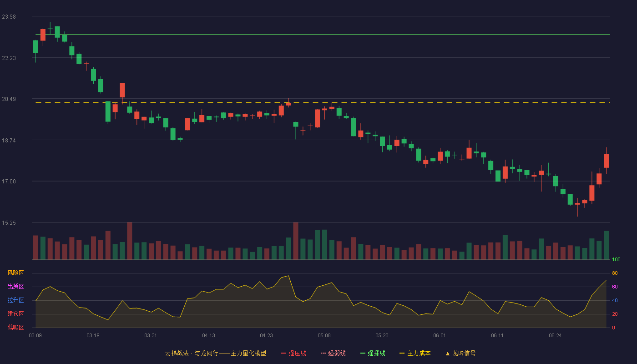Click the 出货区 zone label
Screen dimensions: 637x364
(15, 287)
